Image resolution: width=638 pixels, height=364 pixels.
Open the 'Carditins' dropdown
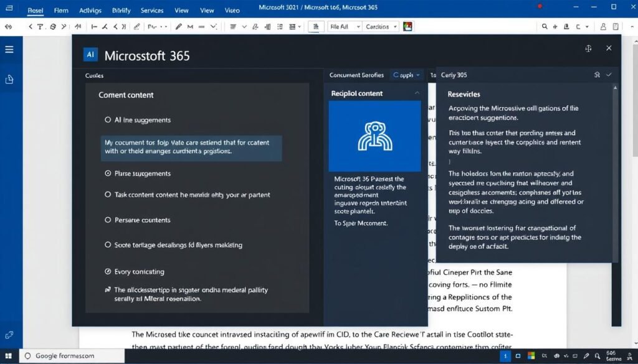click(381, 27)
